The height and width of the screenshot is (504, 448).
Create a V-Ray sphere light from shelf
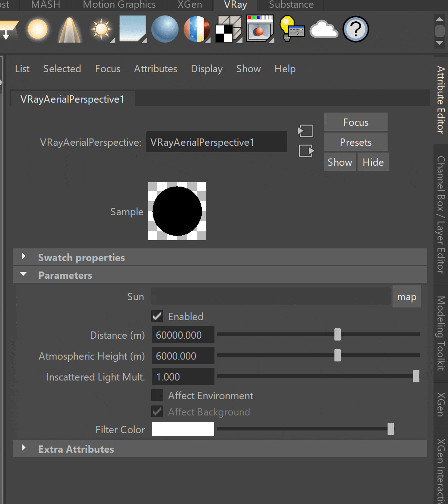click(38, 29)
